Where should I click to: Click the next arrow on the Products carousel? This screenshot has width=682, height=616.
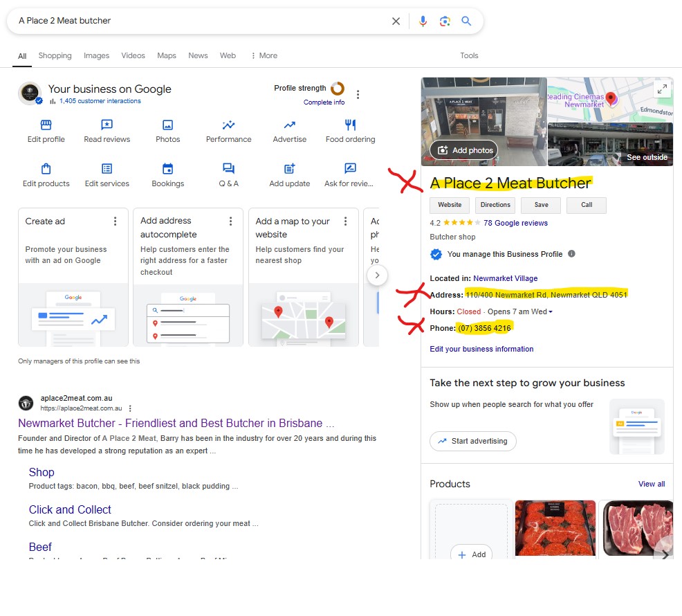point(664,554)
